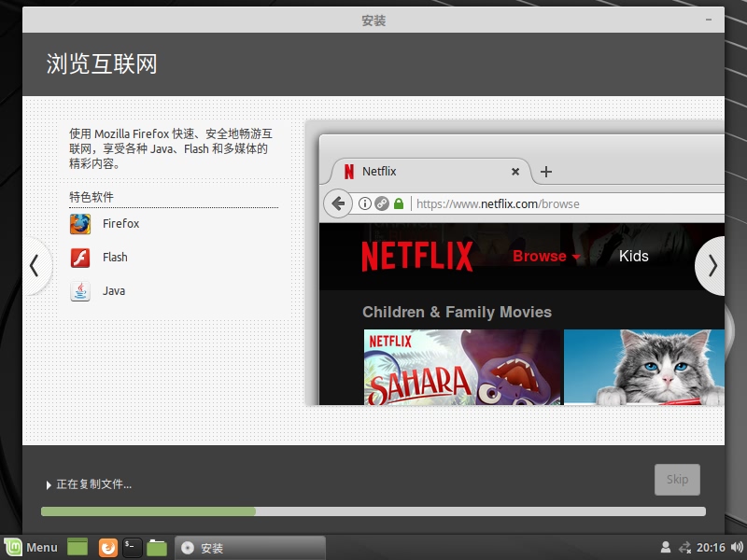Expand the copying files details triangle
Screen dimensions: 747x560
pos(49,484)
